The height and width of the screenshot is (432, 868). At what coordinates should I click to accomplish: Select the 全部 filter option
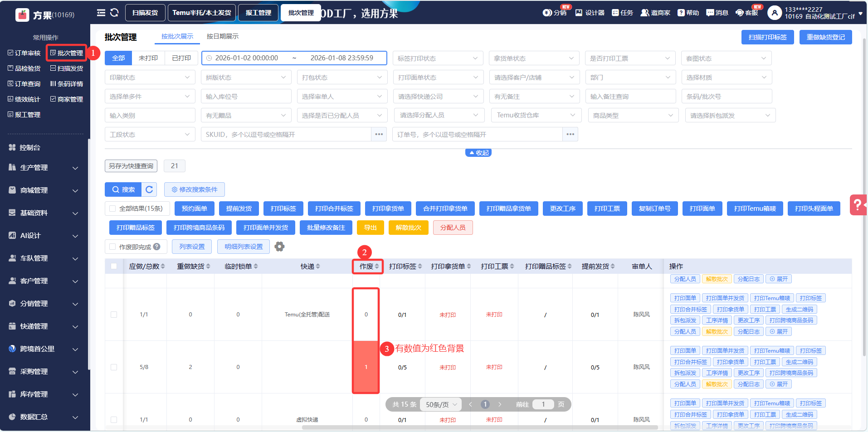point(118,58)
